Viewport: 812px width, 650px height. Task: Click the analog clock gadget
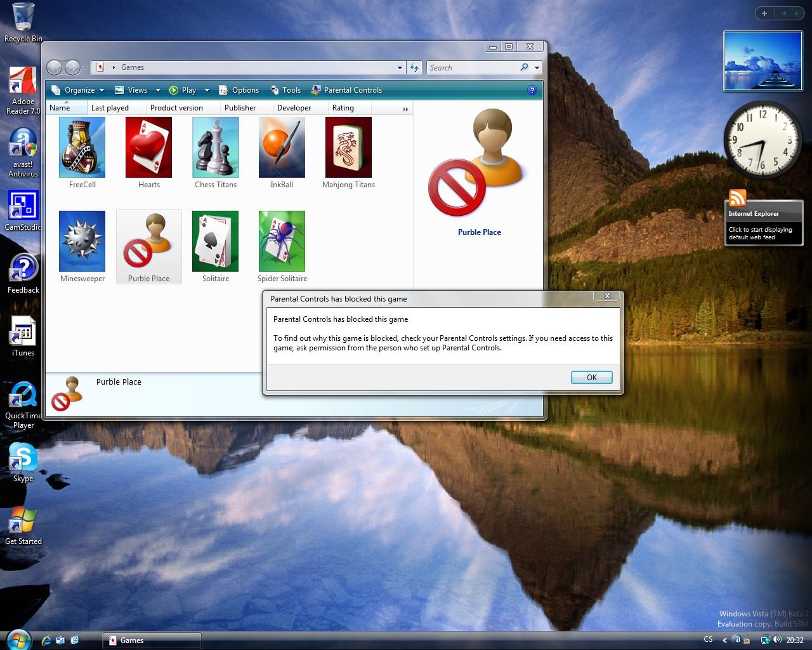coord(763,139)
